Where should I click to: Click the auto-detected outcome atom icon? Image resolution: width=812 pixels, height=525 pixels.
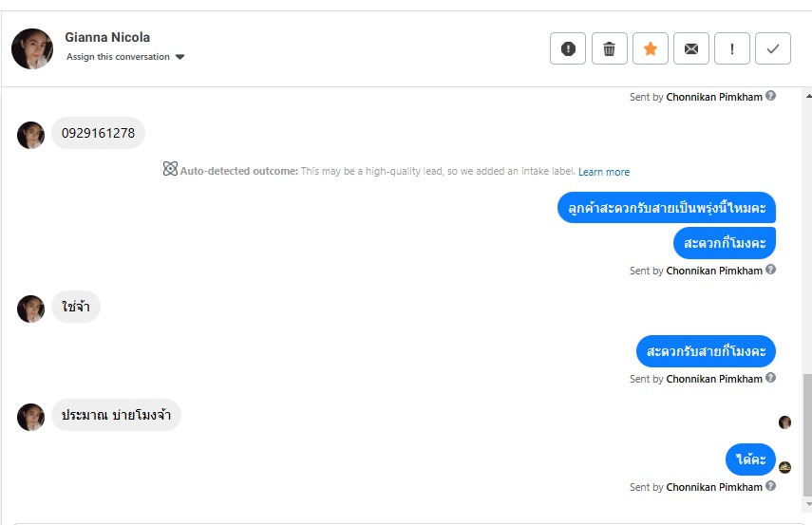tap(170, 169)
